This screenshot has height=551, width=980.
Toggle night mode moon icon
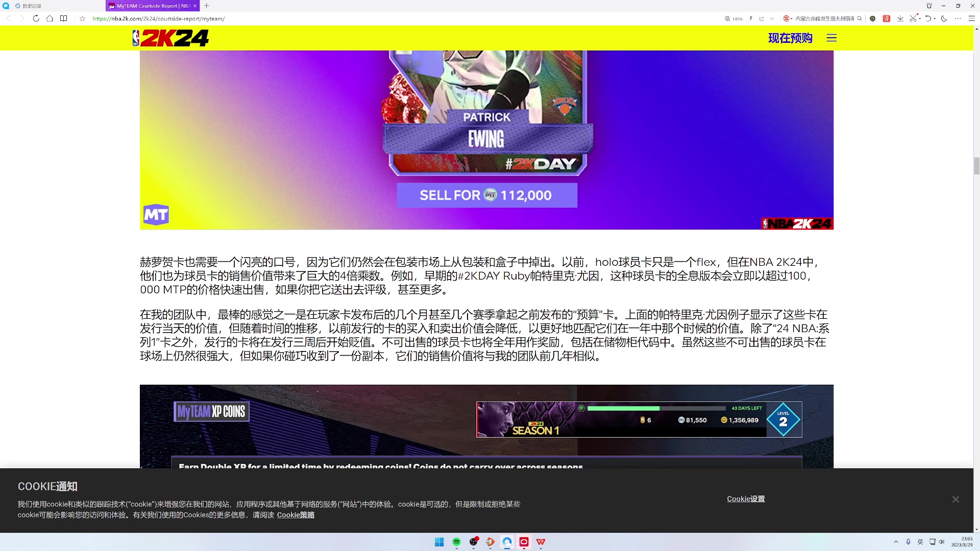click(944, 18)
